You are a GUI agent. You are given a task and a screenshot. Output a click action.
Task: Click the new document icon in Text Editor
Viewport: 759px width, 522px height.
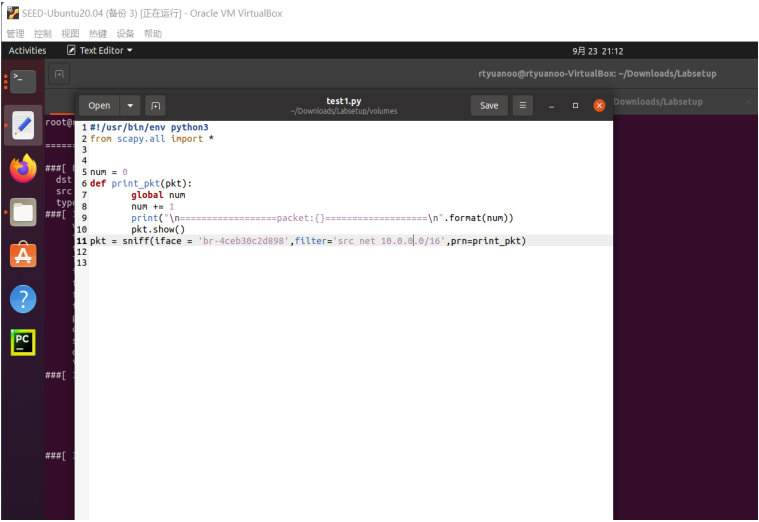[155, 106]
